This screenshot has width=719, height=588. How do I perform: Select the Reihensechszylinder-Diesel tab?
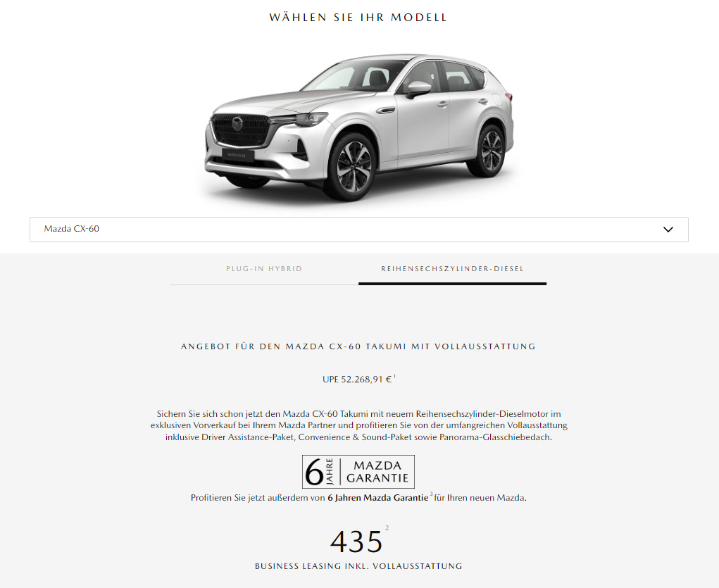pyautogui.click(x=452, y=269)
